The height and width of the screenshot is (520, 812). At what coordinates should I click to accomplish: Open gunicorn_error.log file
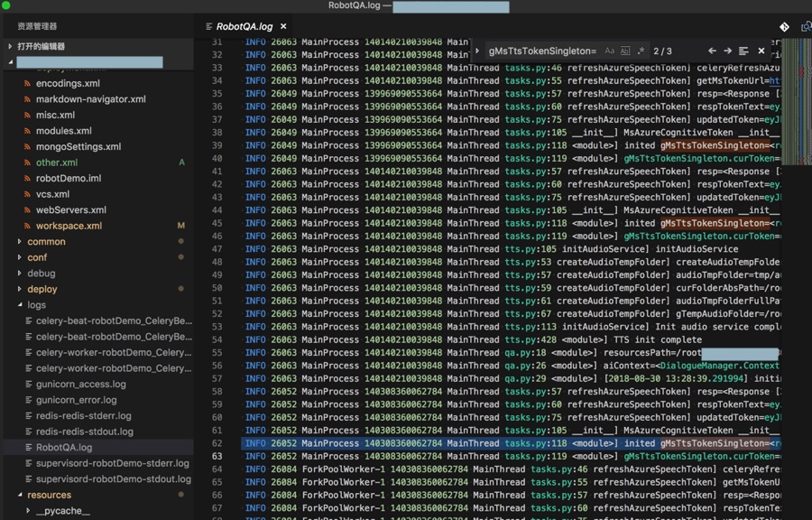pos(76,400)
